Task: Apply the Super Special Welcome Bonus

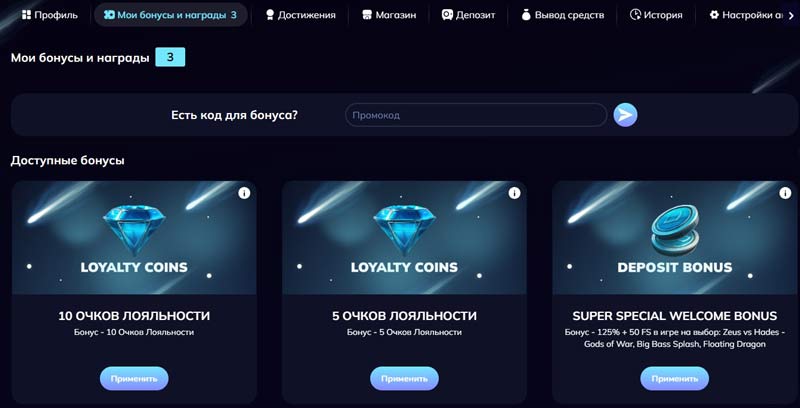Action: (x=674, y=379)
